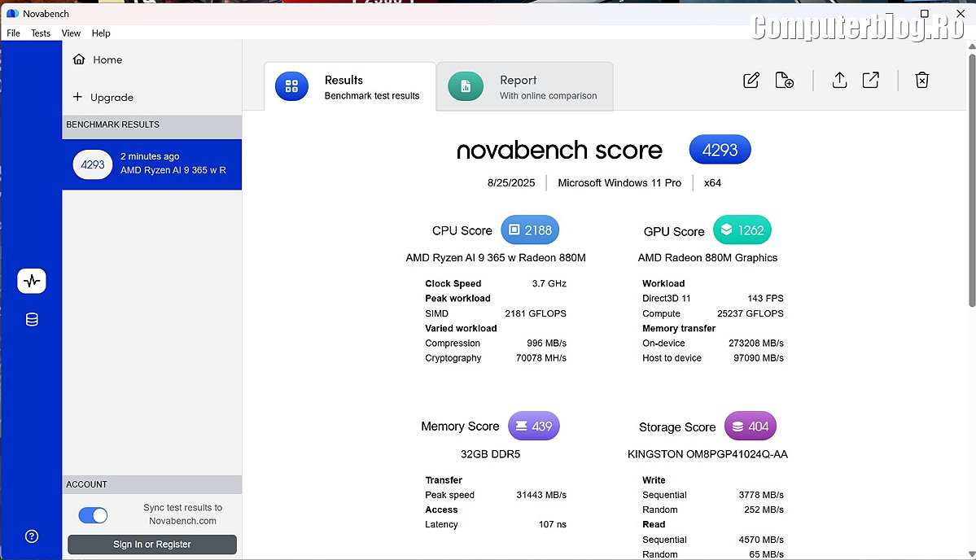Click the 3.7 GHz clock speed value

(549, 284)
